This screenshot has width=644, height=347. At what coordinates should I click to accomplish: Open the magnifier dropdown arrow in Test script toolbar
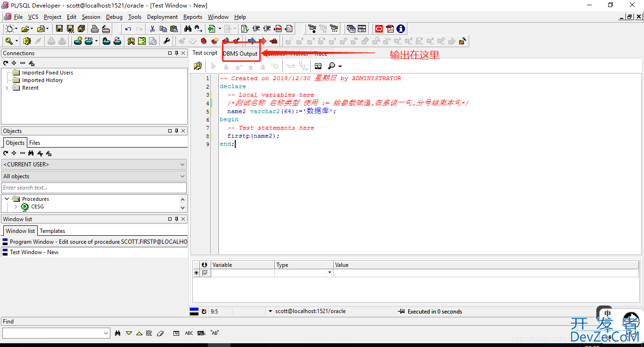[x=340, y=66]
